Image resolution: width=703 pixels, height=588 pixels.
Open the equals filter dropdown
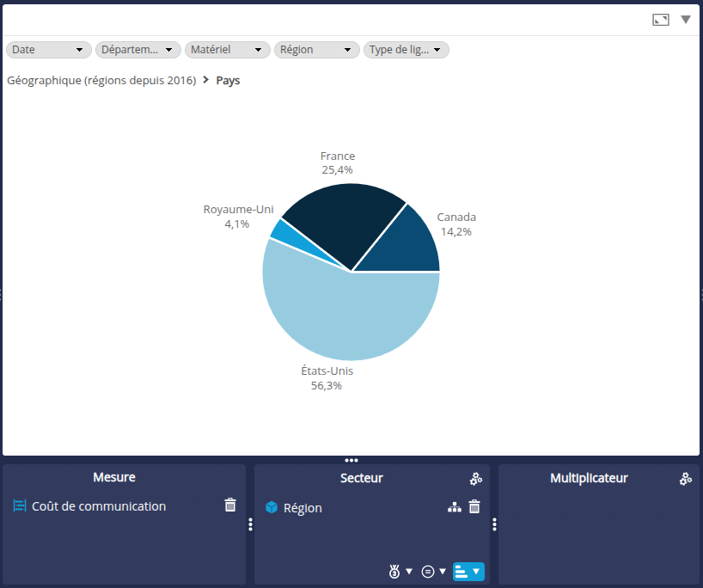click(x=434, y=571)
